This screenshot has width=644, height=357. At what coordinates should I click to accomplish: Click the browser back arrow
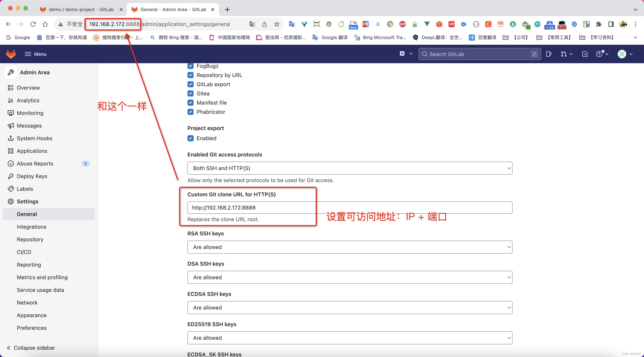(8, 24)
